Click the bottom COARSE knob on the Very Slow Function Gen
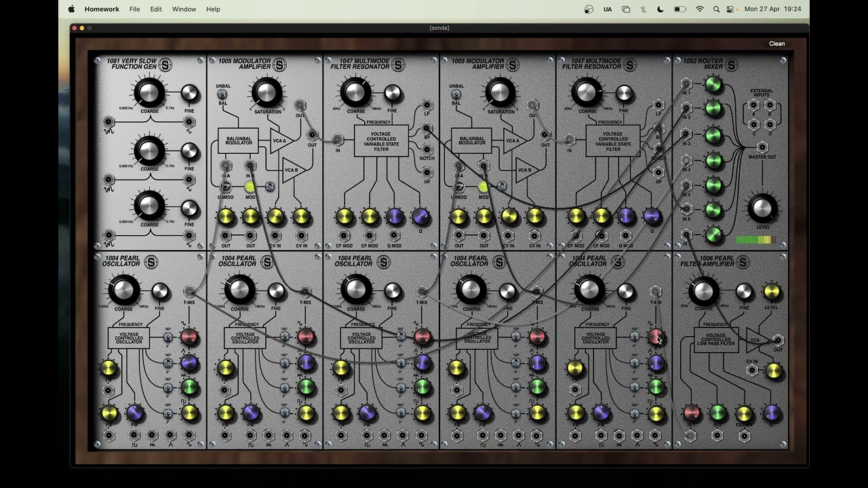Screen dimensions: 868x488 pos(149,205)
